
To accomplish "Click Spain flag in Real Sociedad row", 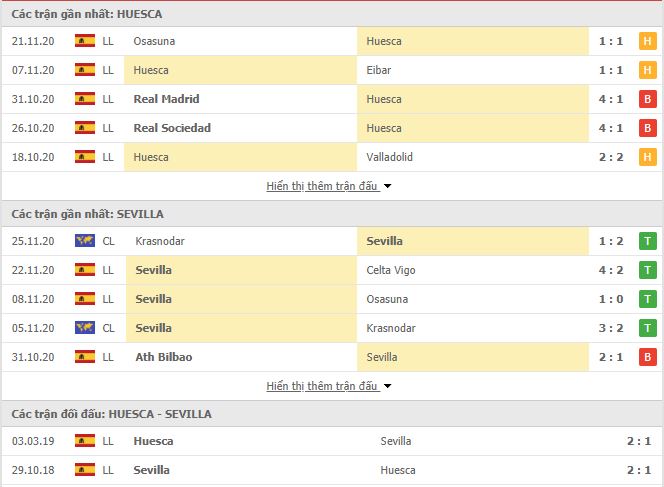I will pos(85,127).
